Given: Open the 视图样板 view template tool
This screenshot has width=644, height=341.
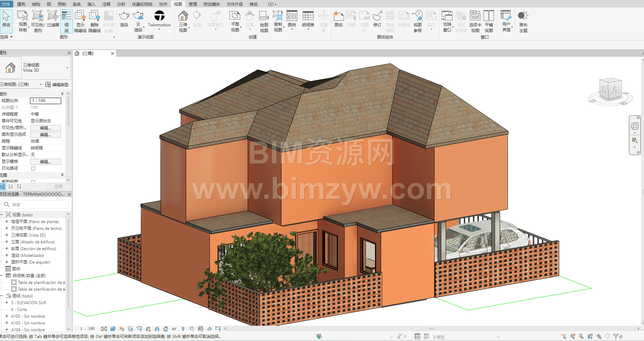Looking at the screenshot, I should [23, 16].
